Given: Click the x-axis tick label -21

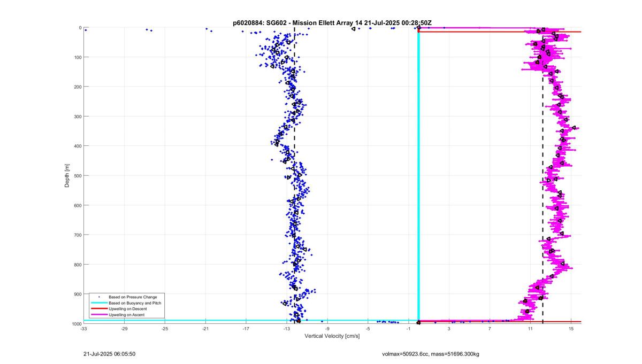Looking at the screenshot, I should [205, 329].
